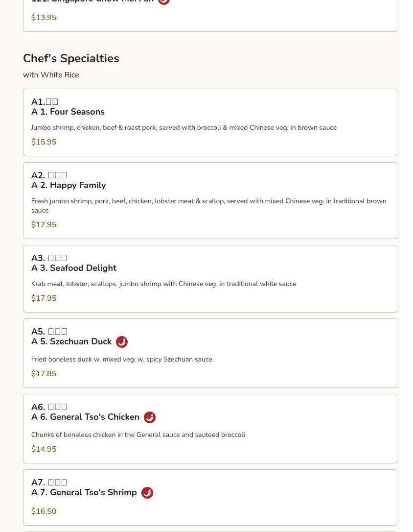
Task: Select the A 2. Happy Family dish title
Action: click(x=69, y=185)
